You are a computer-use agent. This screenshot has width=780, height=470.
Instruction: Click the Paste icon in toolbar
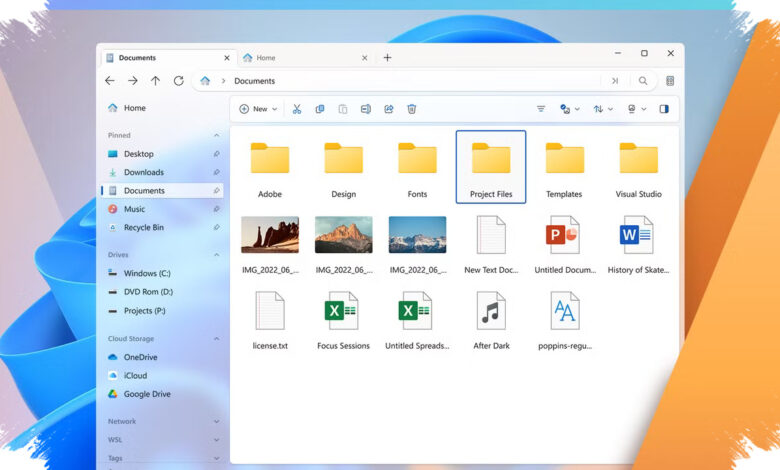pyautogui.click(x=343, y=109)
